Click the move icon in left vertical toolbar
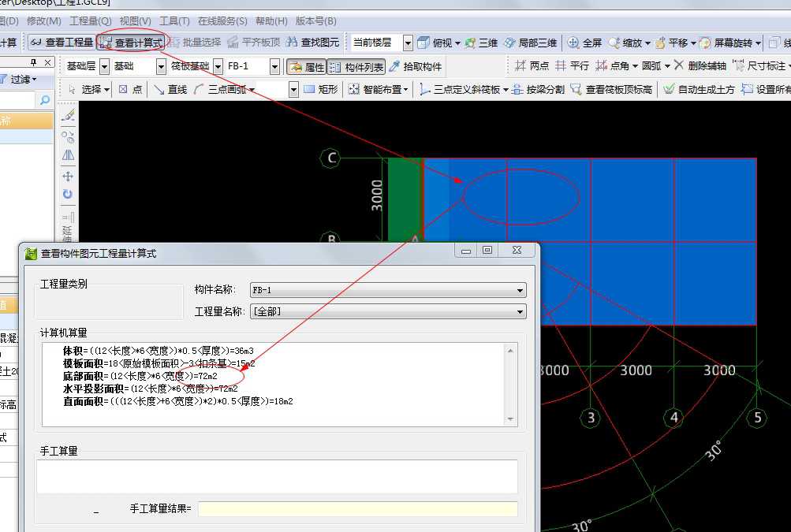 [68, 176]
